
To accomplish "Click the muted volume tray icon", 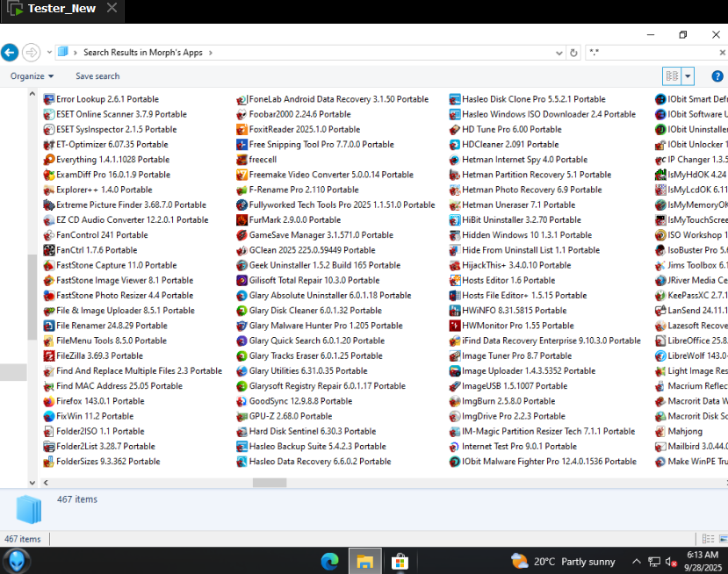I will point(670,562).
